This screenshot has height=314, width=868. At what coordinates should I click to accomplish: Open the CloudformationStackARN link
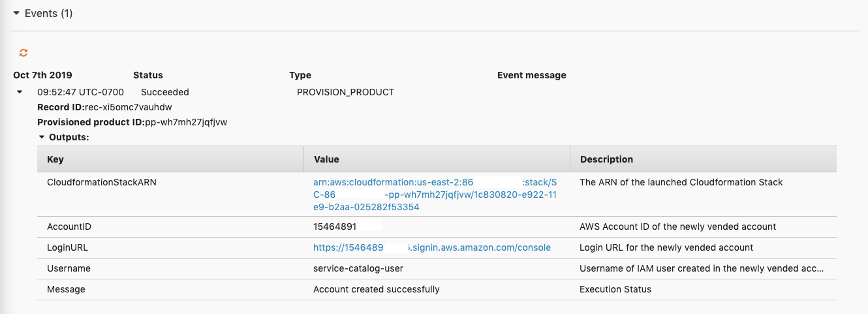pos(435,195)
